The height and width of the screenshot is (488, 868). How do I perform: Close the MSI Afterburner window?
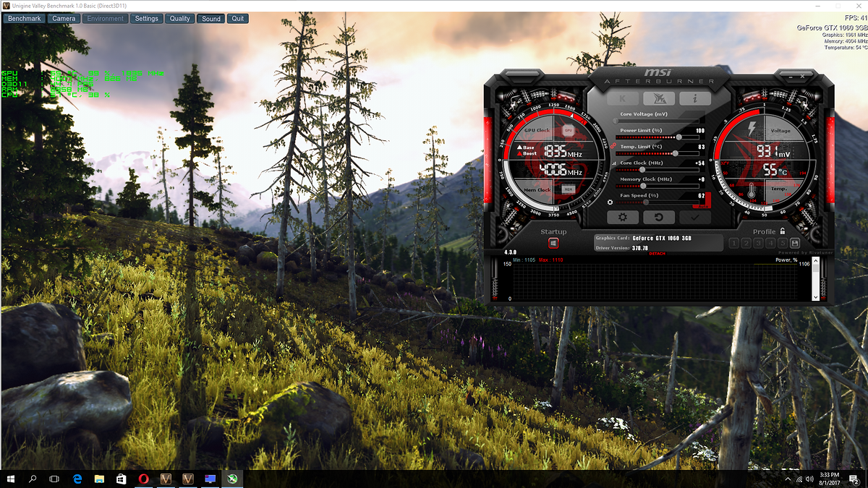click(x=802, y=74)
